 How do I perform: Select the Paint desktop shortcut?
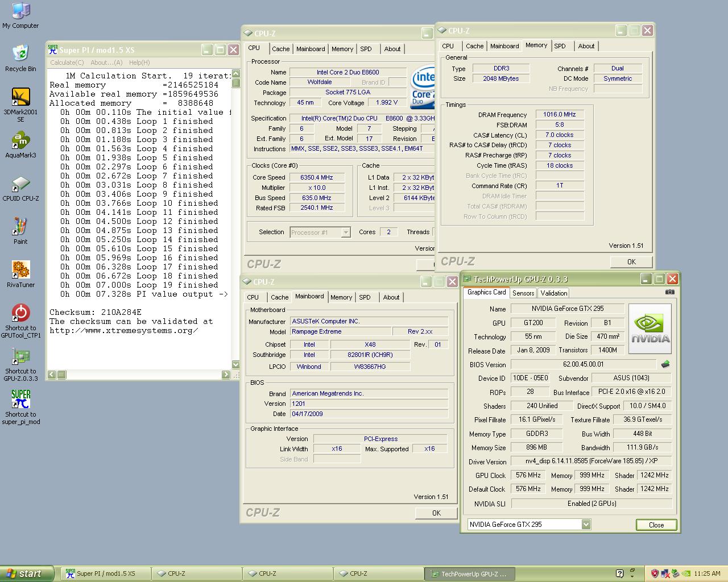point(20,231)
